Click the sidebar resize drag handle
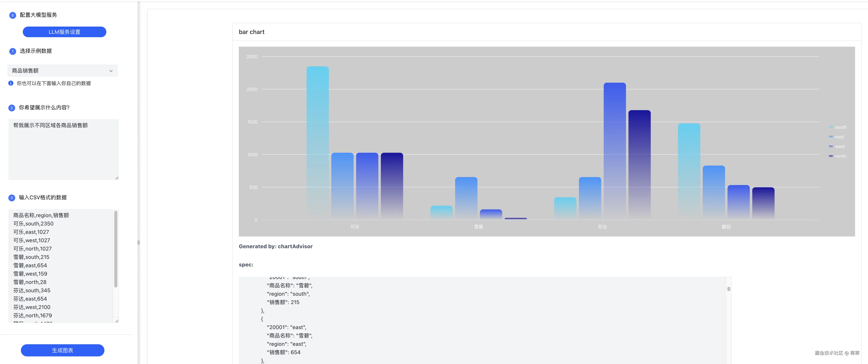868x364 pixels. pyautogui.click(x=138, y=242)
